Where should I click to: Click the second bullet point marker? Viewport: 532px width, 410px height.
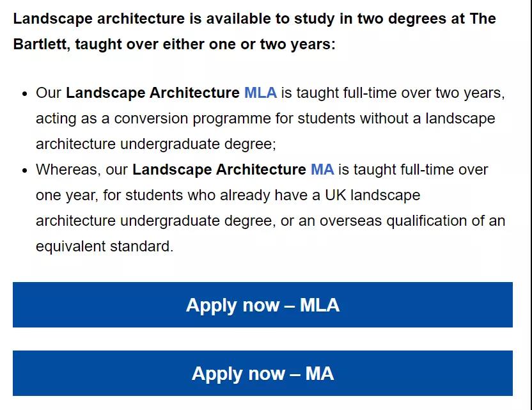(x=24, y=170)
